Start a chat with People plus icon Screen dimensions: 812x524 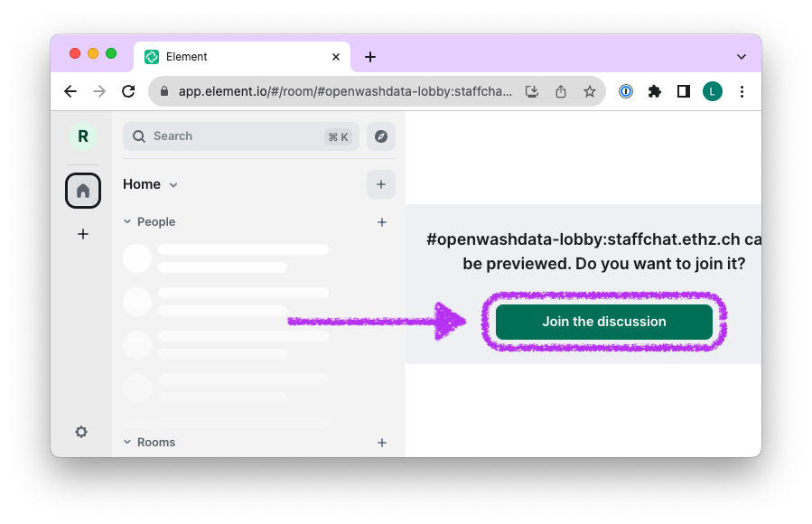382,222
